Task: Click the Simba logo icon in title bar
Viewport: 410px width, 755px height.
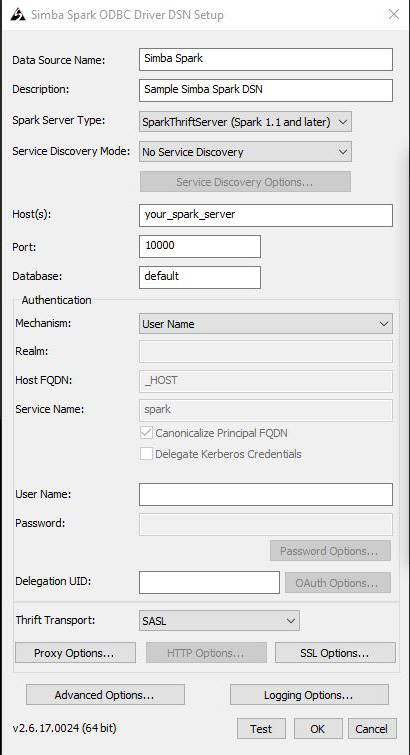Action: tap(18, 14)
